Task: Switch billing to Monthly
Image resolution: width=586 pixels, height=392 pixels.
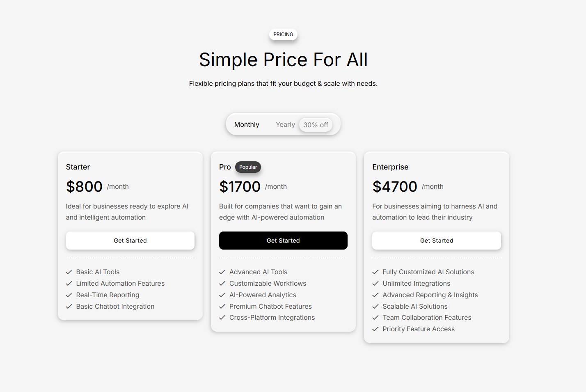Action: tap(247, 124)
